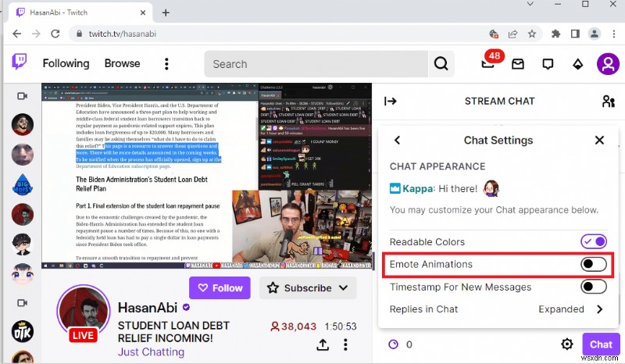Open the Just Chatting category link
The height and width of the screenshot is (364, 625).
[x=151, y=352]
